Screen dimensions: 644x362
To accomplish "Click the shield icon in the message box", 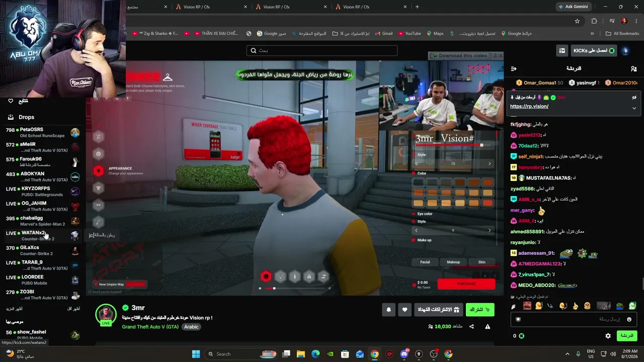I will tap(518, 319).
